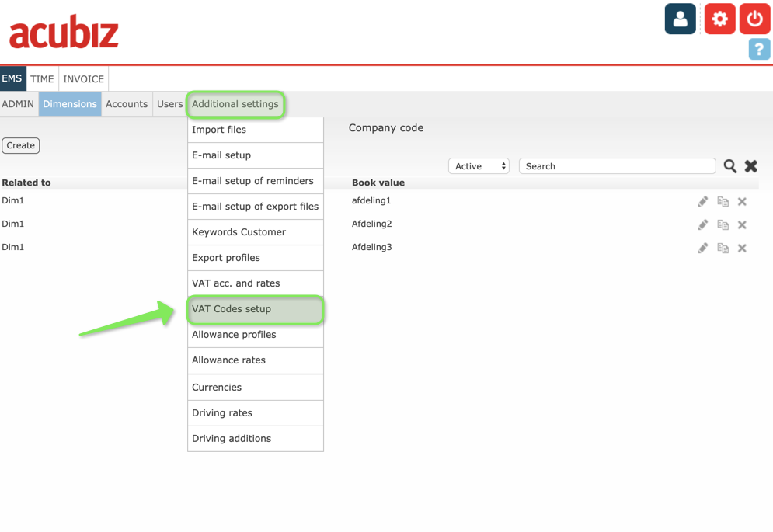Viewport: 773px width, 532px height.
Task: Edit the Afdeling2 row with pencil icon
Action: tap(702, 224)
